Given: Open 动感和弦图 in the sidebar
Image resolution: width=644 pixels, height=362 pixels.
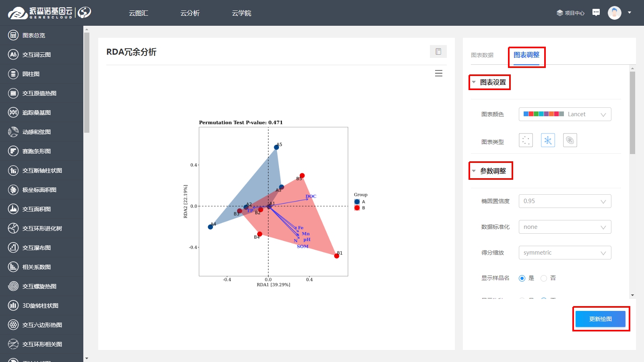Looking at the screenshot, I should (36, 132).
